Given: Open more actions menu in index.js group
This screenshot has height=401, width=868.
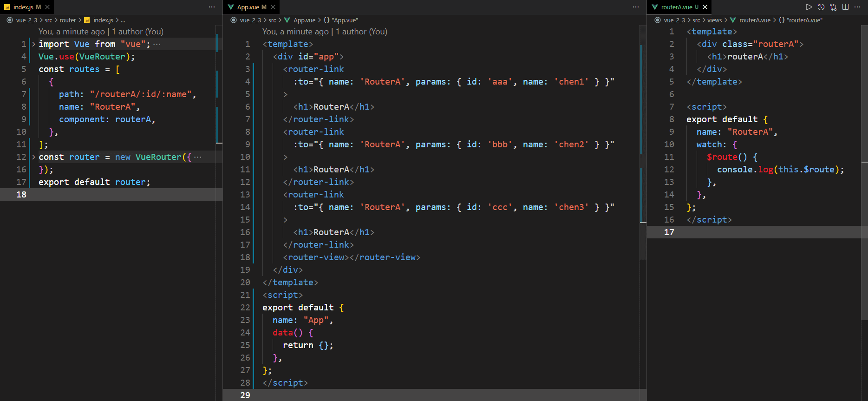Looking at the screenshot, I should [x=212, y=7].
